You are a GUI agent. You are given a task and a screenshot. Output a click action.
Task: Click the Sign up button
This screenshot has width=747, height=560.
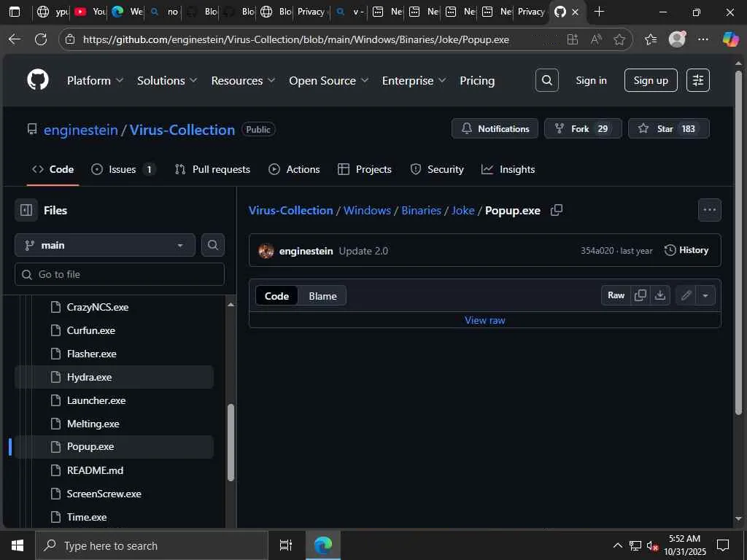(651, 80)
